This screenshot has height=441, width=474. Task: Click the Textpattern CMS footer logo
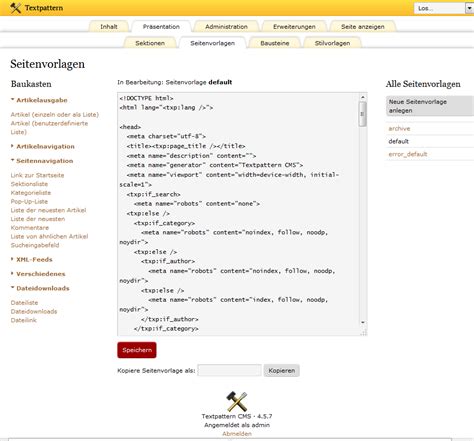point(237,401)
